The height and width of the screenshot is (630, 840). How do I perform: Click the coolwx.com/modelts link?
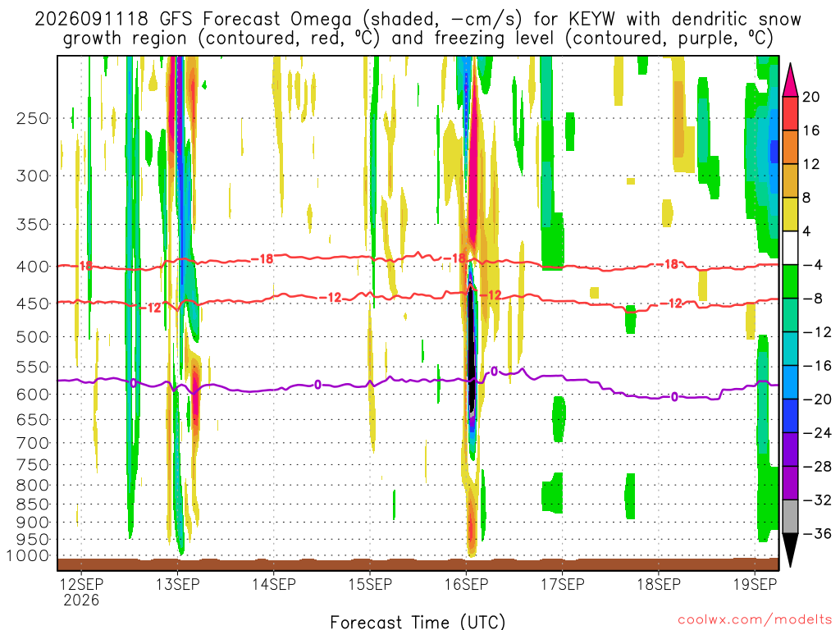coord(755,620)
